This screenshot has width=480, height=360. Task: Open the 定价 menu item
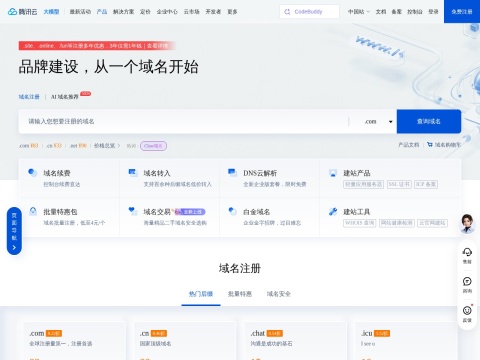(x=145, y=12)
